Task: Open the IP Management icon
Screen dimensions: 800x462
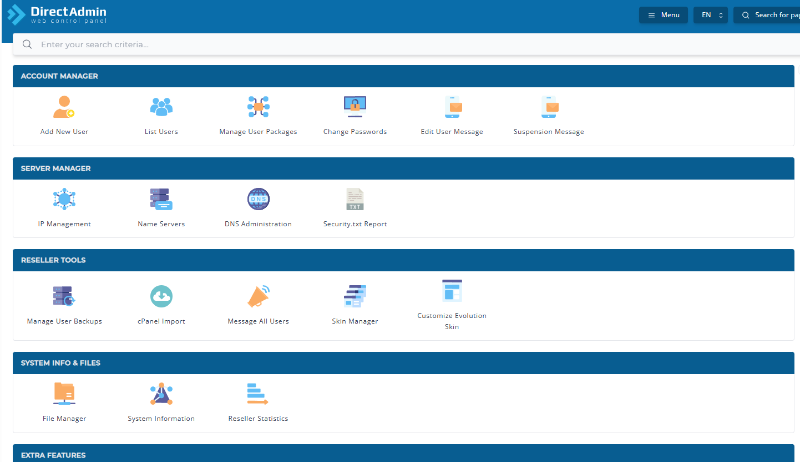Action: point(64,199)
